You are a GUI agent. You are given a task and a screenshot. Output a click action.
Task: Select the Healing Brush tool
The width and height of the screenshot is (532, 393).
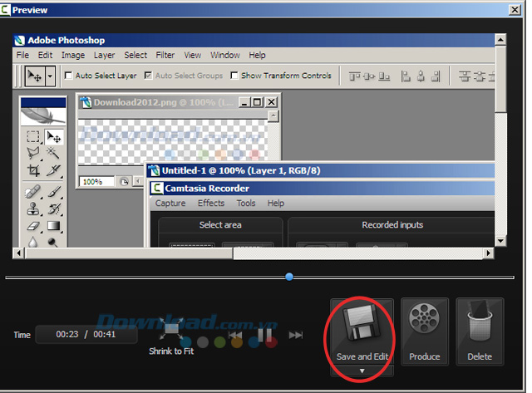point(33,192)
